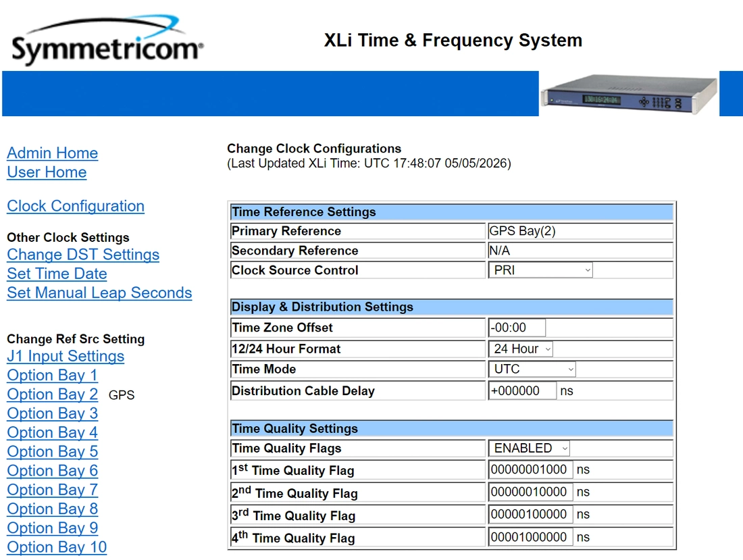
Task: Open the Admin Home link
Action: pos(53,153)
